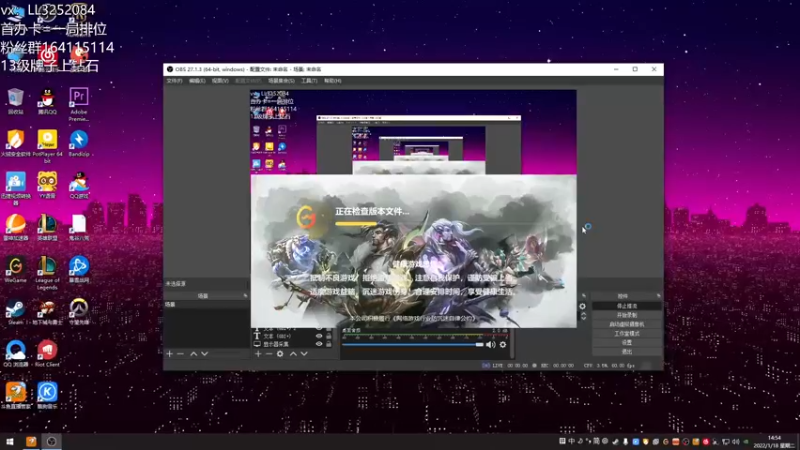Viewport: 800px width, 450px height.
Task: Select the YY voice desktop icon
Action: click(47, 185)
